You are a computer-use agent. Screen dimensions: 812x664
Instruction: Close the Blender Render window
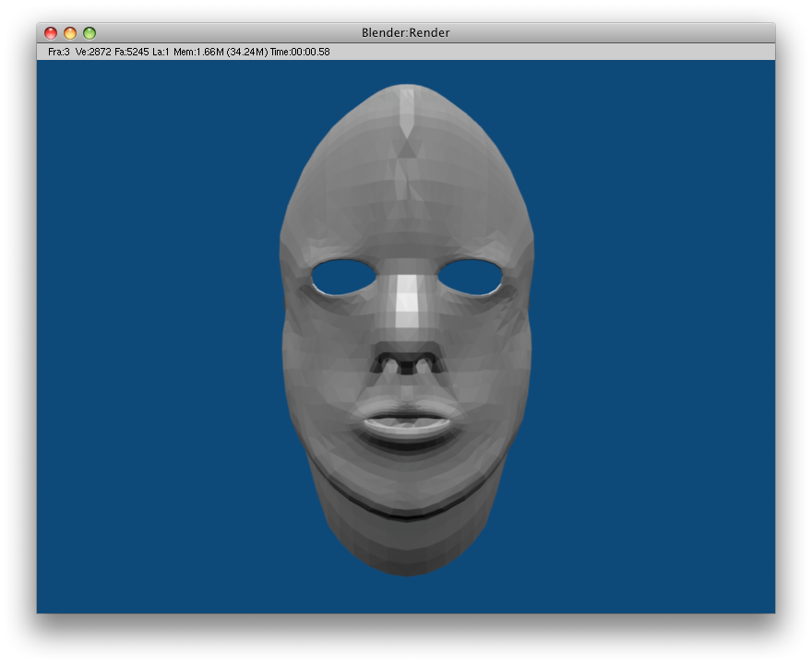(x=51, y=33)
